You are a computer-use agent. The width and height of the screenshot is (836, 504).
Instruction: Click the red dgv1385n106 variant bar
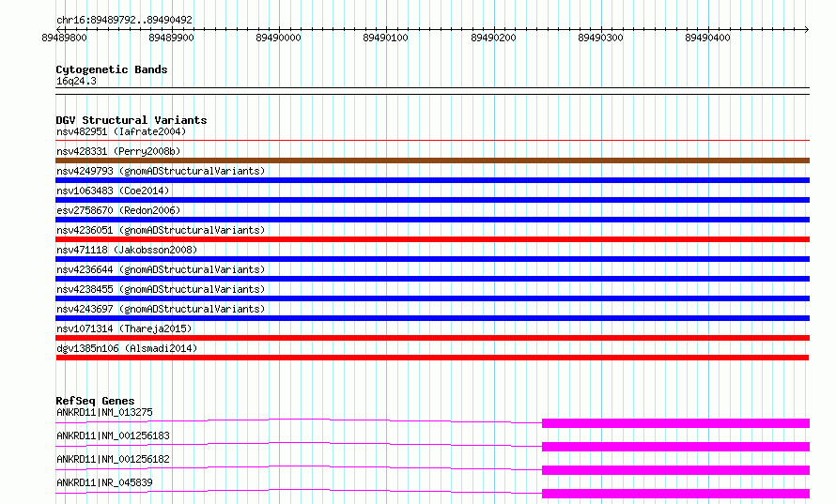[432, 358]
